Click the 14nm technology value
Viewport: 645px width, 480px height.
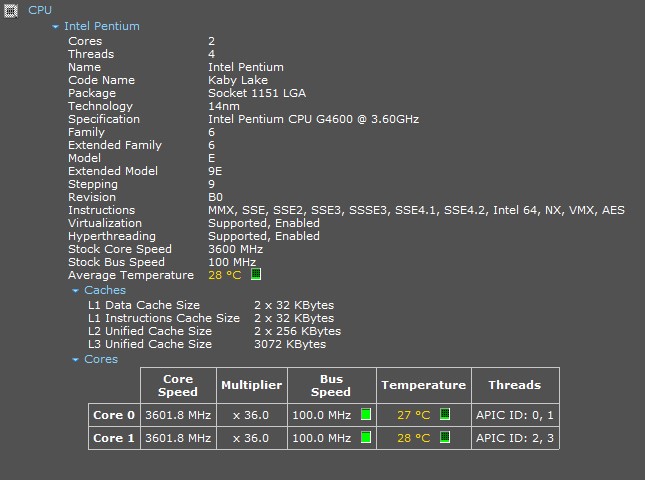tap(224, 106)
